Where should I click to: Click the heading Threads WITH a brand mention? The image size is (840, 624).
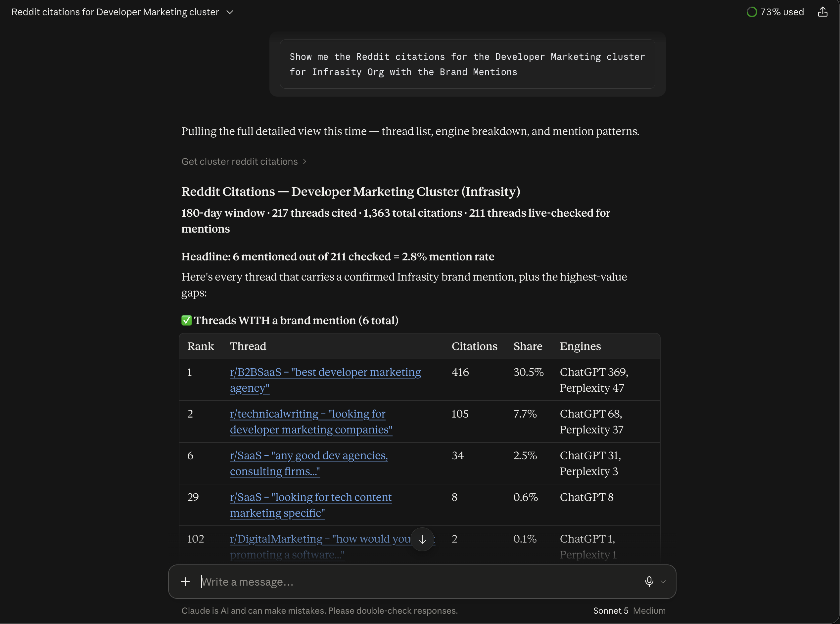290,320
